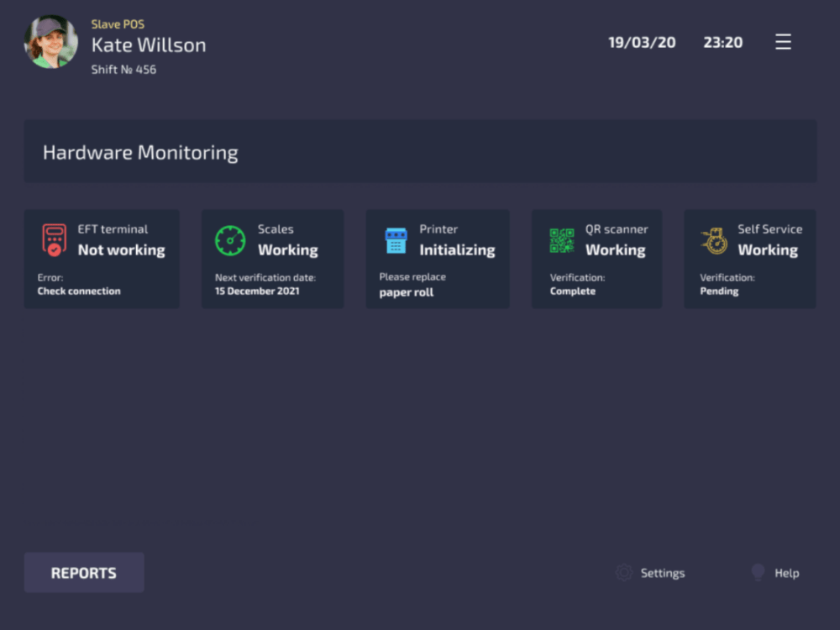Viewport: 840px width, 630px height.
Task: Click the QR scanner 'Working' status
Action: coord(616,250)
